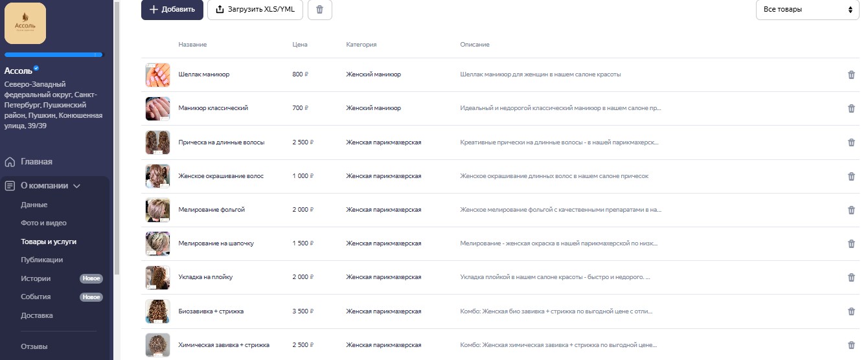Go to the Публикации section

[x=41, y=260]
